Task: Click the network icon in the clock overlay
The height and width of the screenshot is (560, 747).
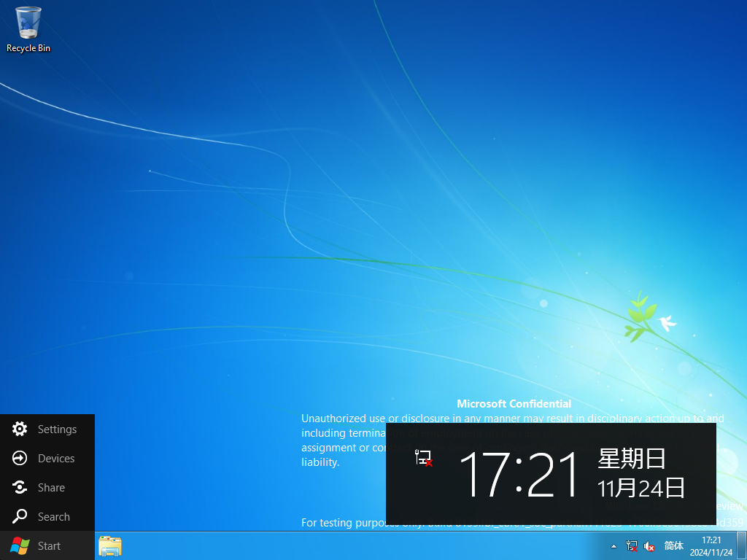Action: tap(423, 458)
